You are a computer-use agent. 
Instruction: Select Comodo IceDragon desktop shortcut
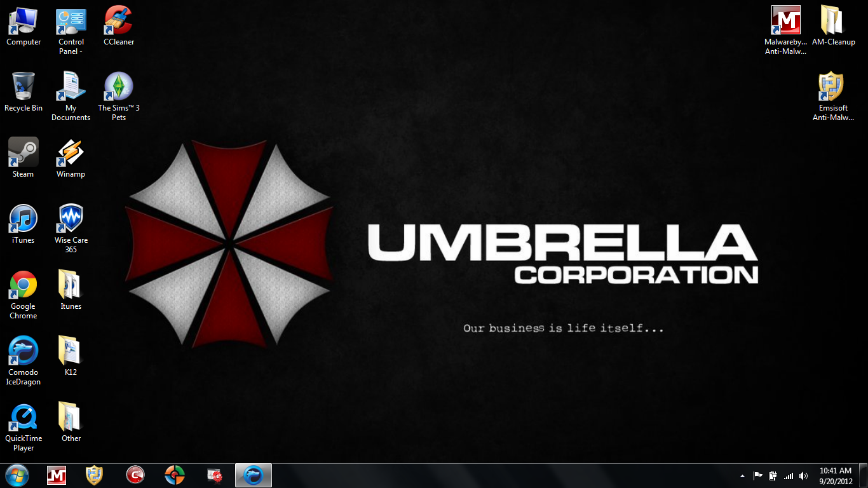(24, 362)
